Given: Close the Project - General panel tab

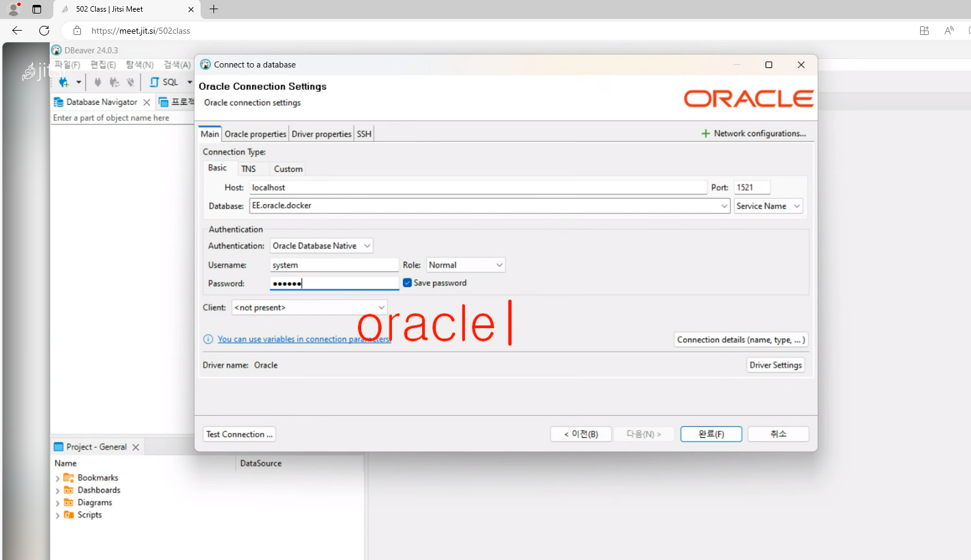Looking at the screenshot, I should [136, 447].
